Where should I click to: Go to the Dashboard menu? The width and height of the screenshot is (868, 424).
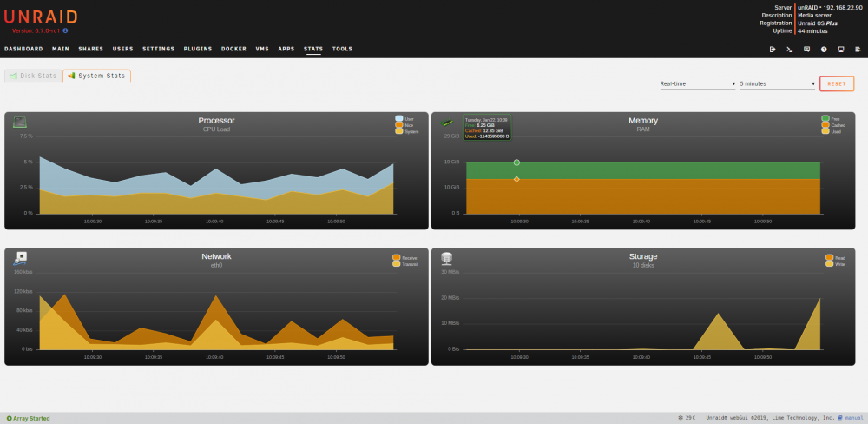coord(23,49)
